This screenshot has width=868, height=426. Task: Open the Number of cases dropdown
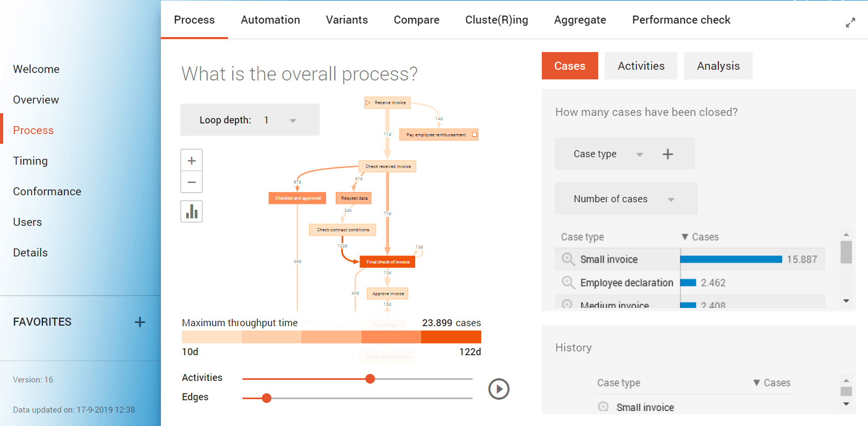[x=671, y=200]
